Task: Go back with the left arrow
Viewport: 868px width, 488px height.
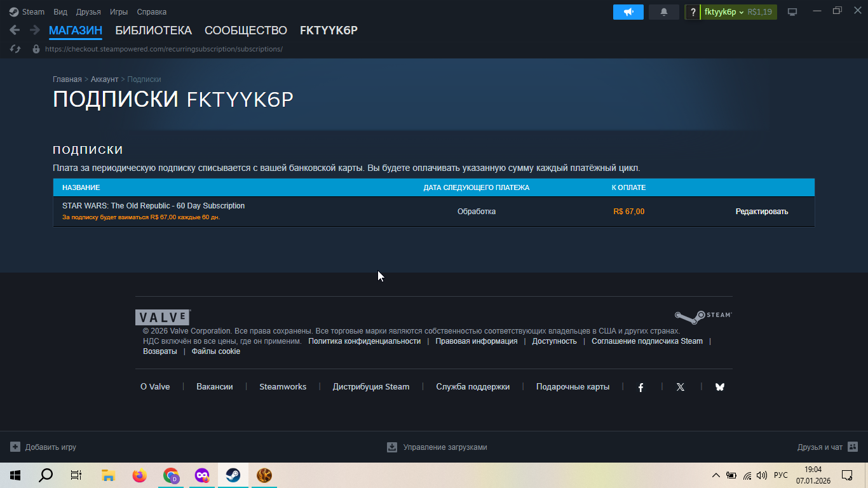Action: pos(15,30)
